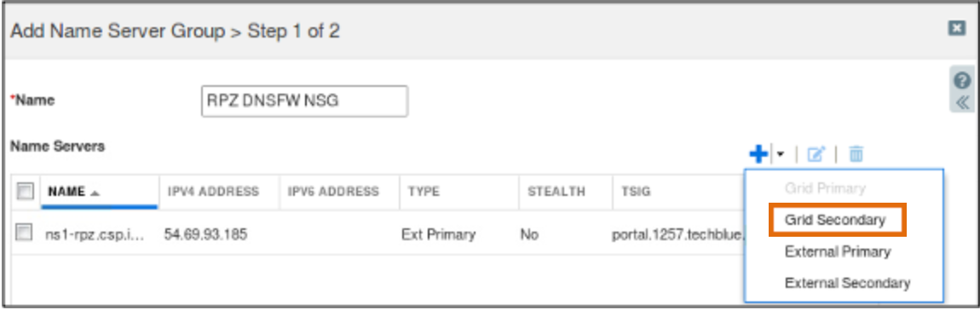
Task: Open the add name server dropdown arrow
Action: click(780, 154)
